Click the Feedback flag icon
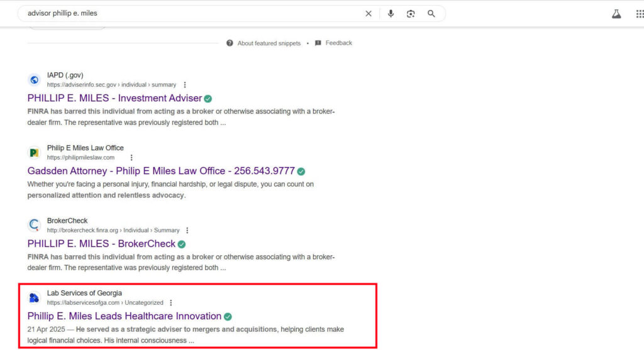Viewport: 644px width, 350px height. tap(318, 43)
